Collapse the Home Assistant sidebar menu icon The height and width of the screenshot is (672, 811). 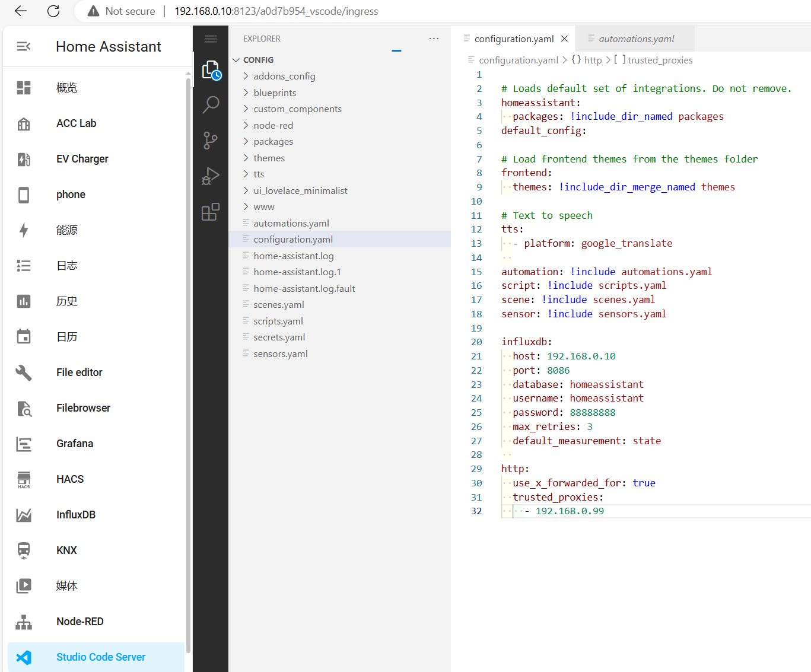(x=24, y=46)
